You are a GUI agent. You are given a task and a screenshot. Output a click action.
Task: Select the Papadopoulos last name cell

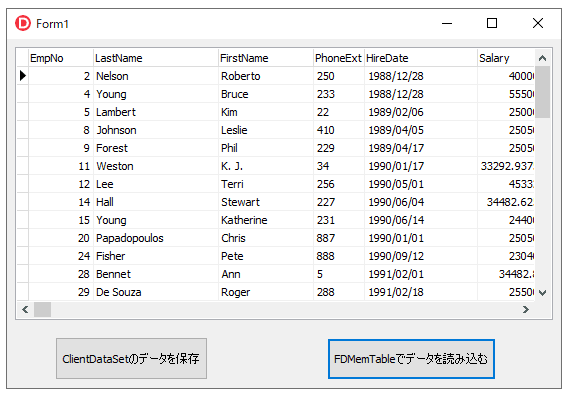coord(156,238)
